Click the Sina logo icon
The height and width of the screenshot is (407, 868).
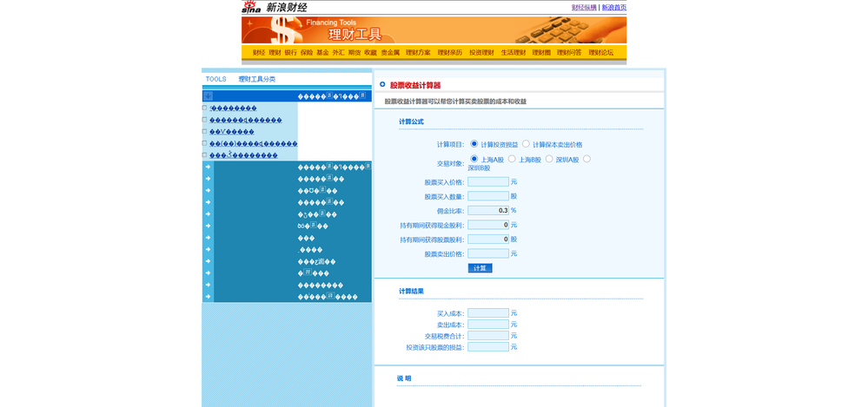pos(251,7)
